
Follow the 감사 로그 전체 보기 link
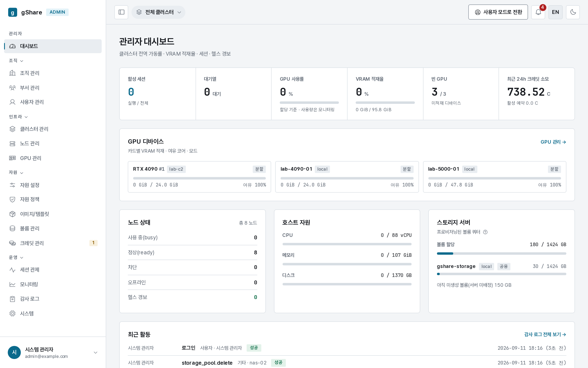(545, 334)
